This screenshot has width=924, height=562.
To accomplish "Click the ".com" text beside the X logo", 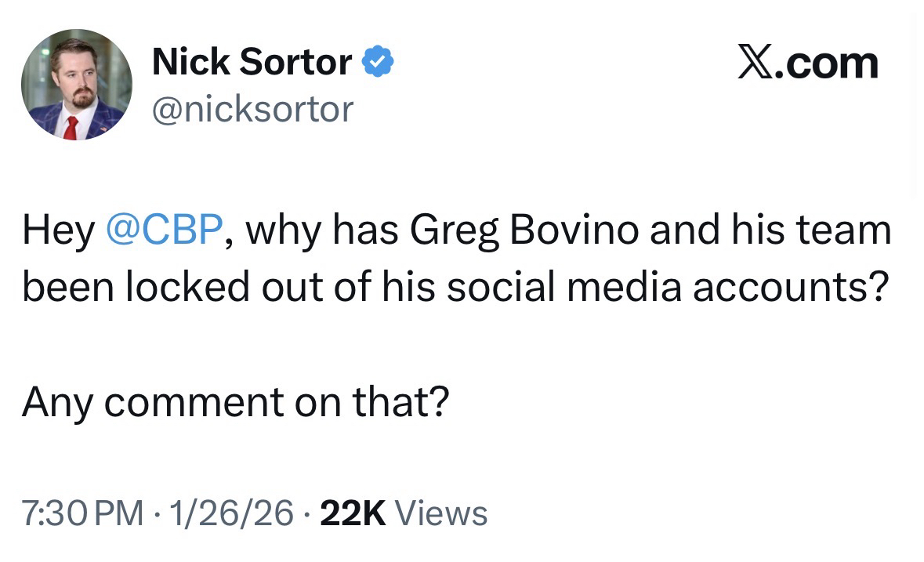I will click(x=826, y=63).
